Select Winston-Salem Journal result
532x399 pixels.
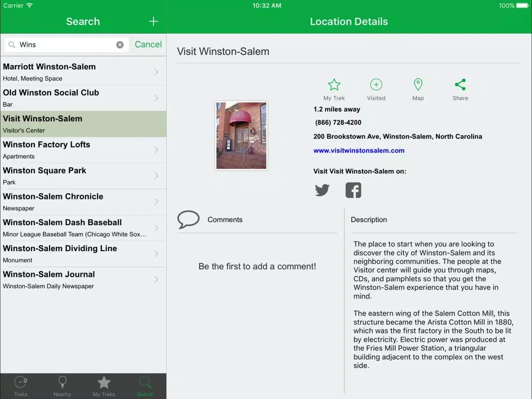point(83,280)
